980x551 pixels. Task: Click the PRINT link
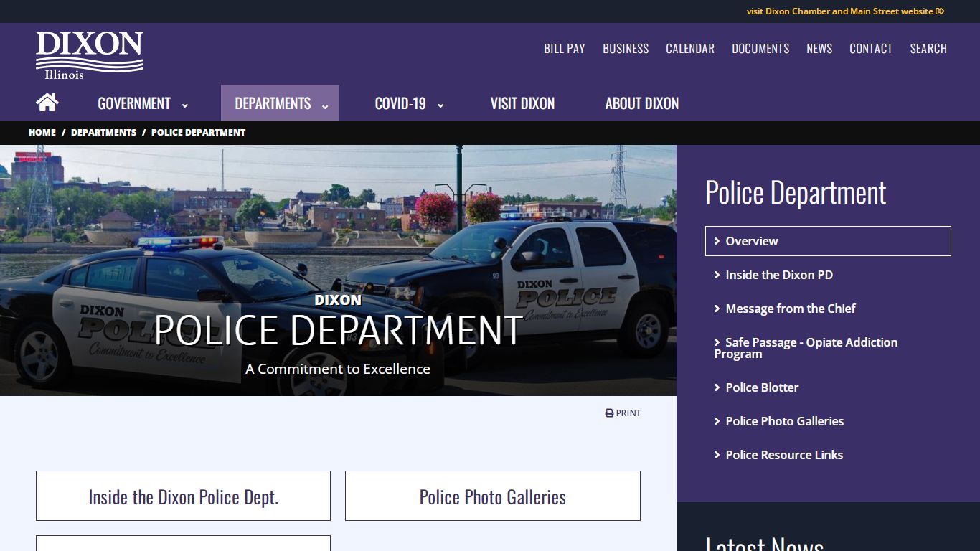click(623, 413)
